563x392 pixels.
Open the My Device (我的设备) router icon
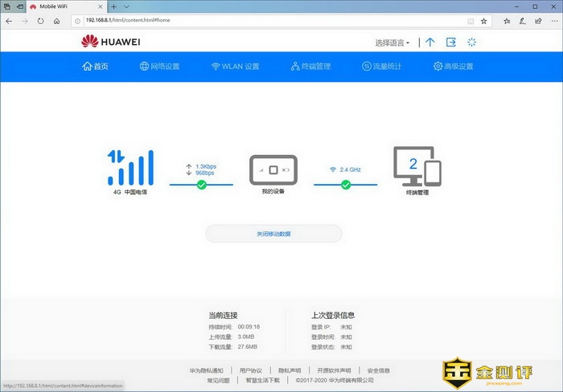(x=273, y=169)
